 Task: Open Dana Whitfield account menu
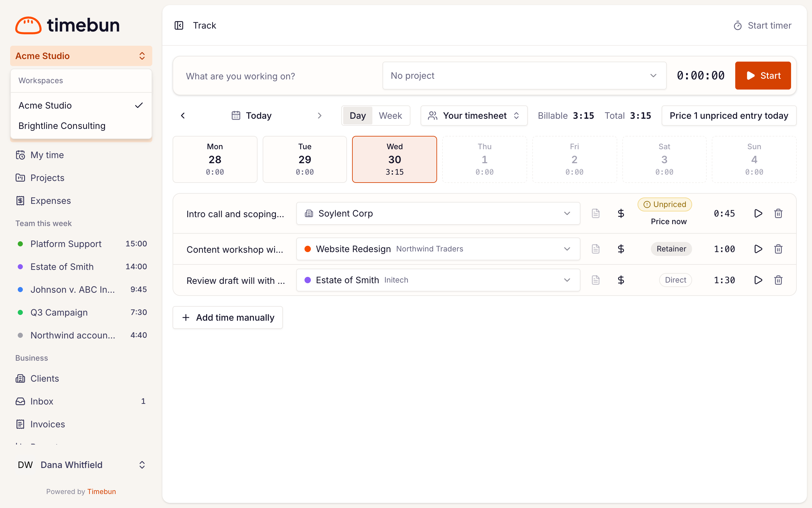tap(81, 465)
